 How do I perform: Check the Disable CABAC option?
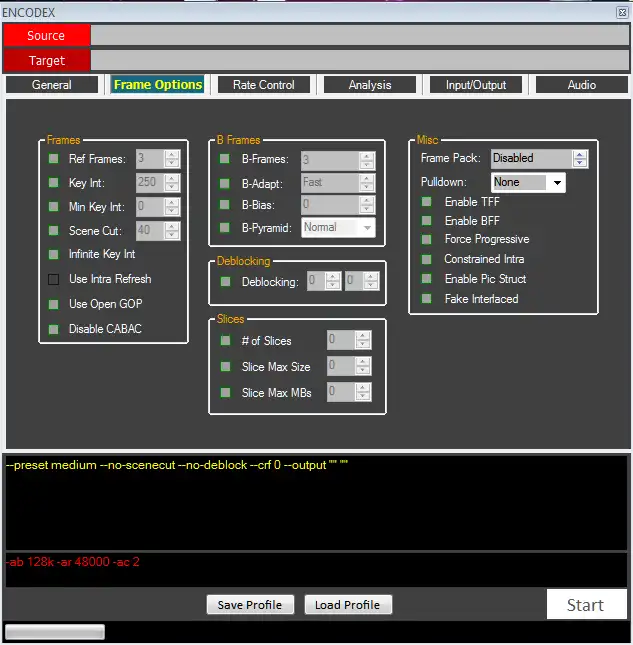(x=54, y=329)
